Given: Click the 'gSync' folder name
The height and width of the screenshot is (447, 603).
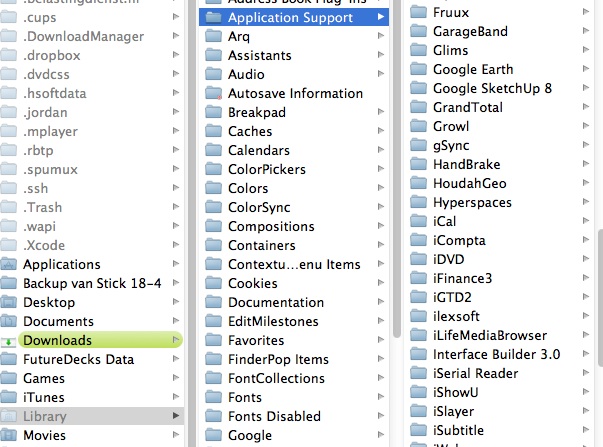Looking at the screenshot, I should click(x=451, y=146).
